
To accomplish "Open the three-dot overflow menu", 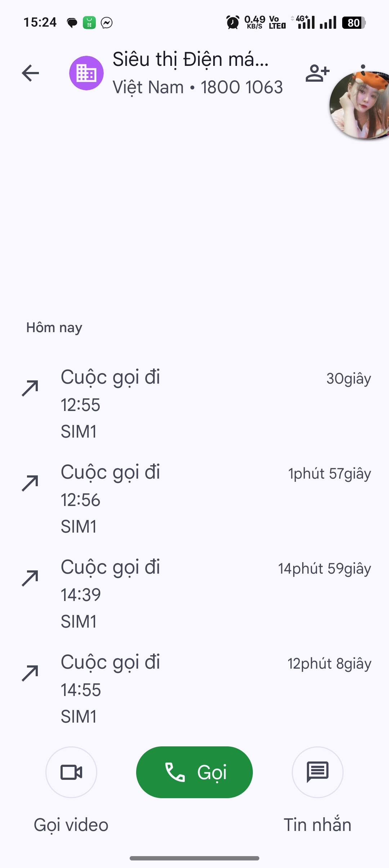I will 363,67.
